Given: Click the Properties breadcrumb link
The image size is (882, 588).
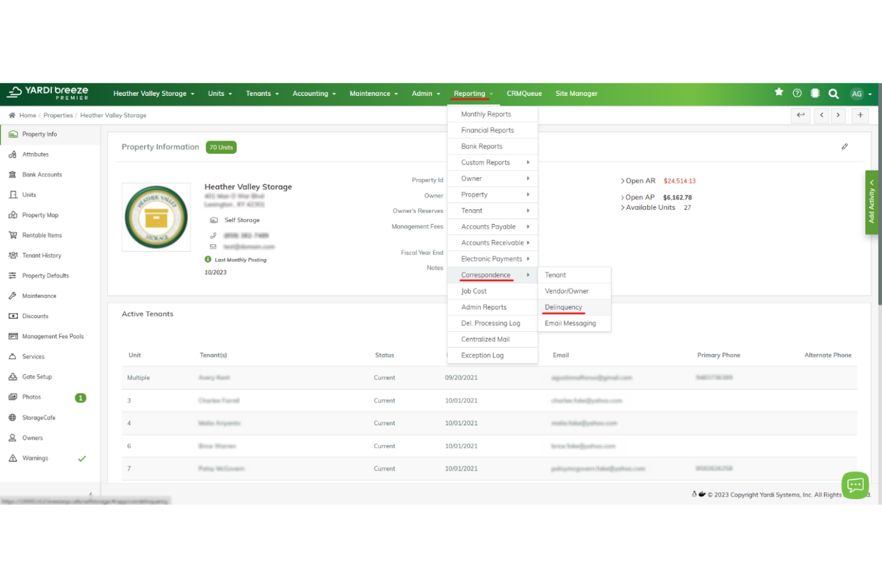Looking at the screenshot, I should click(x=58, y=116).
